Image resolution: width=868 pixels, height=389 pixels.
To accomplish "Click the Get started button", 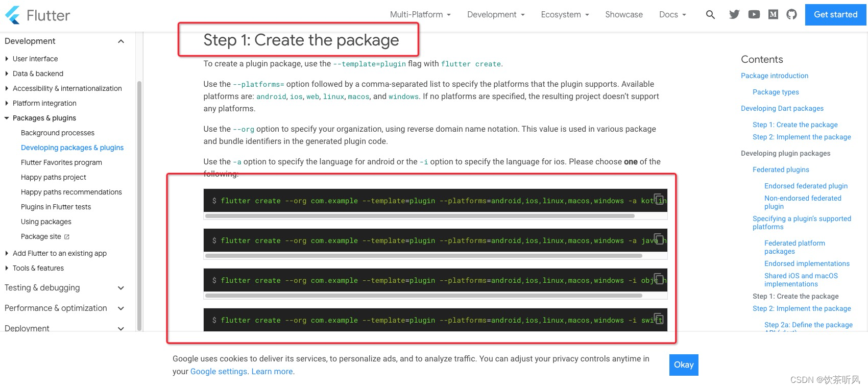I will pos(836,14).
